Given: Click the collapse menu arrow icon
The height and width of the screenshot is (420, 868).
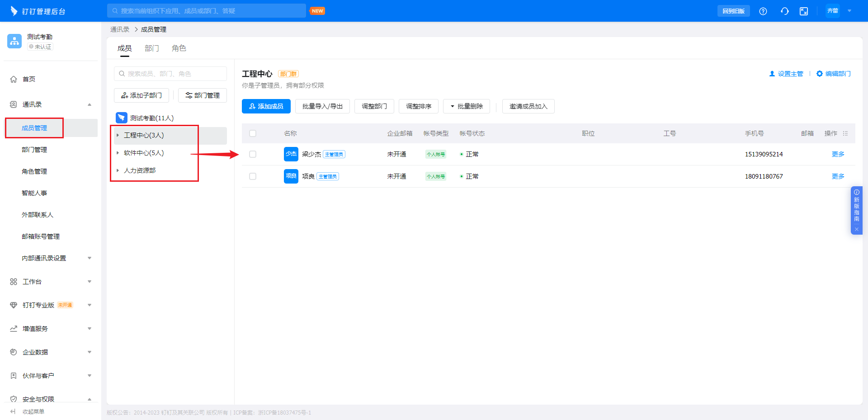Looking at the screenshot, I should (x=13, y=411).
